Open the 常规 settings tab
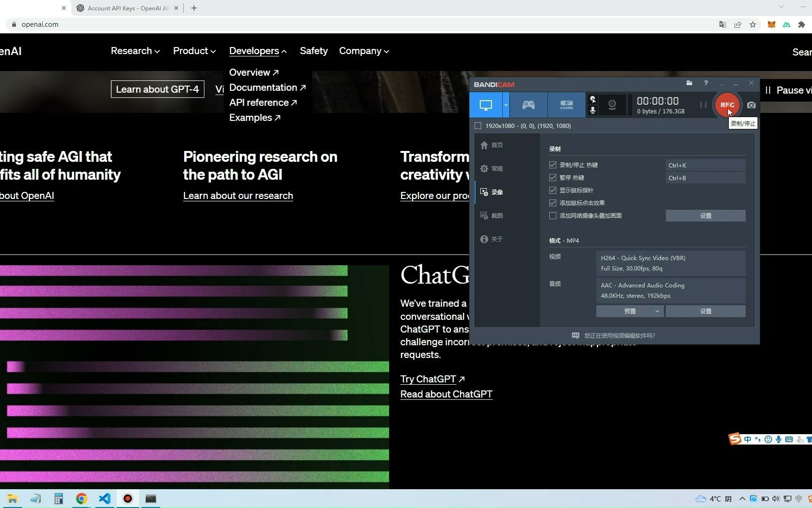This screenshot has height=508, width=812. (x=492, y=169)
